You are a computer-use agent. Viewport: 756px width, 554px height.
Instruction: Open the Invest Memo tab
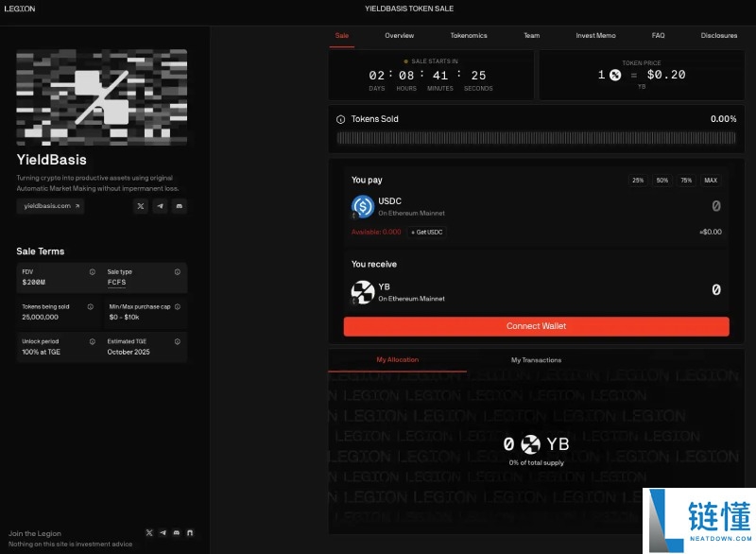point(595,36)
